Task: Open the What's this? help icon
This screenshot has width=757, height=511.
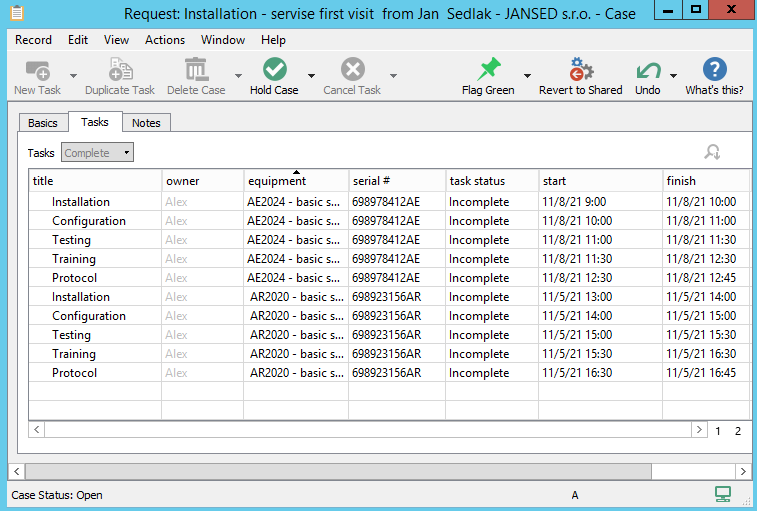Action: [x=714, y=70]
